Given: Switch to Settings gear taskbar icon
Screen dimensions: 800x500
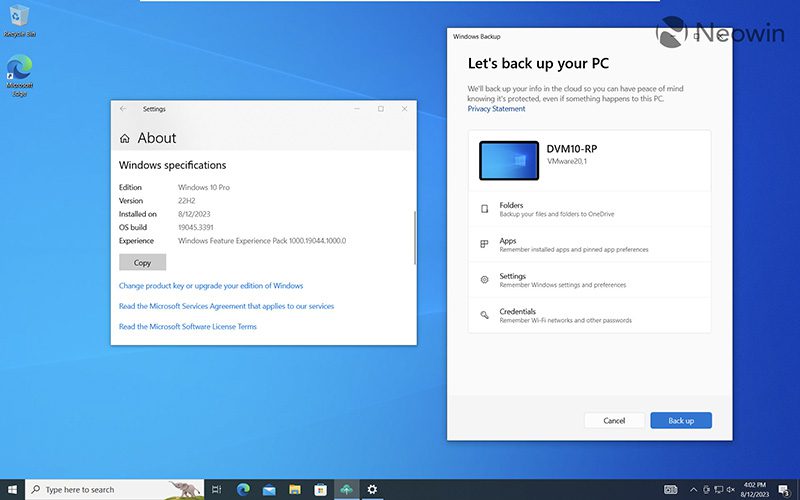Looking at the screenshot, I should point(372,490).
